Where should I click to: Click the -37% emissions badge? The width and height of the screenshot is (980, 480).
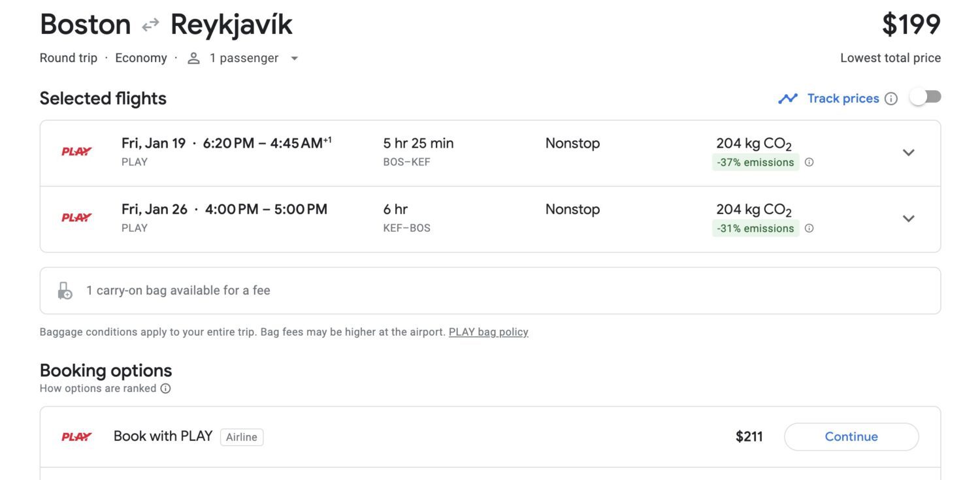coord(755,163)
